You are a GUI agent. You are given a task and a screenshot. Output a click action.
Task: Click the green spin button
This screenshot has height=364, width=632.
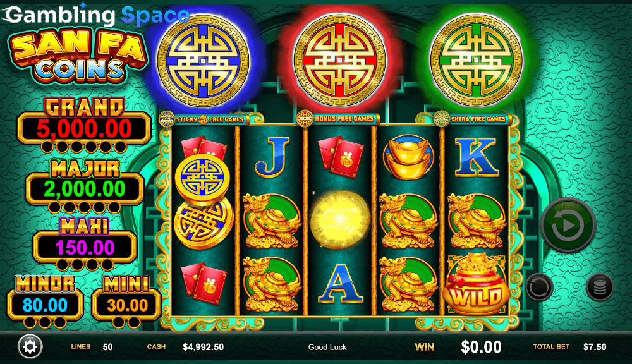pos(568,225)
